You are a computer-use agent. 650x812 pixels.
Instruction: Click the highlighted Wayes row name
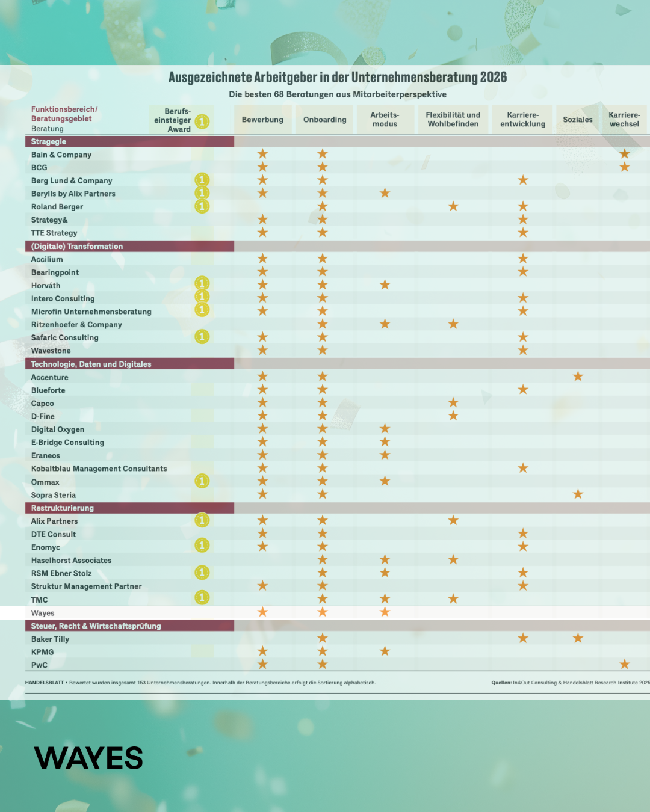click(43, 613)
